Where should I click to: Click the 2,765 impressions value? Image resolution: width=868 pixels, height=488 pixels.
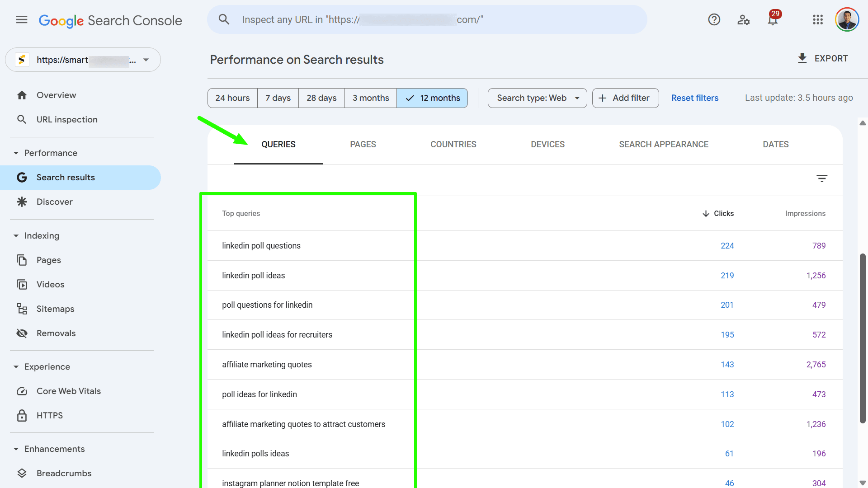point(816,365)
